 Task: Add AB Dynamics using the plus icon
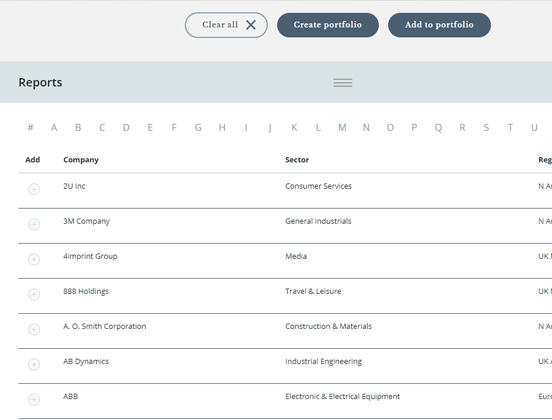34,364
